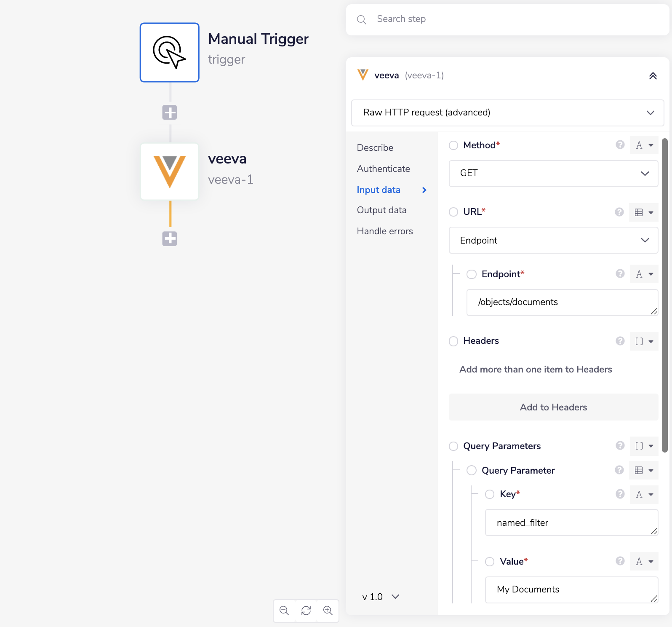Open the GET method dropdown
672x627 pixels.
pos(553,174)
